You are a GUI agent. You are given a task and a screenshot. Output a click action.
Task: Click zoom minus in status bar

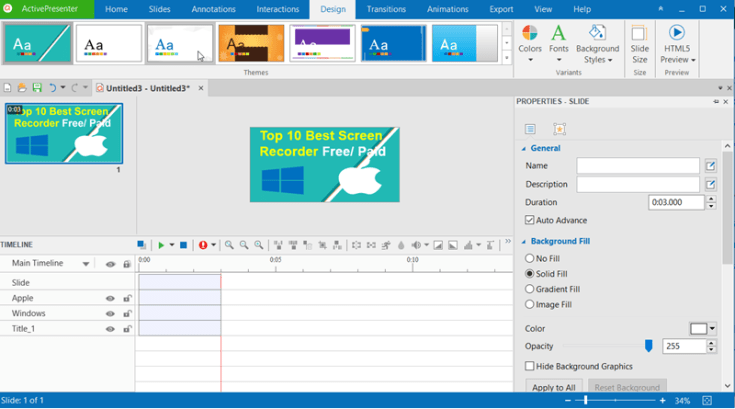[568, 401]
